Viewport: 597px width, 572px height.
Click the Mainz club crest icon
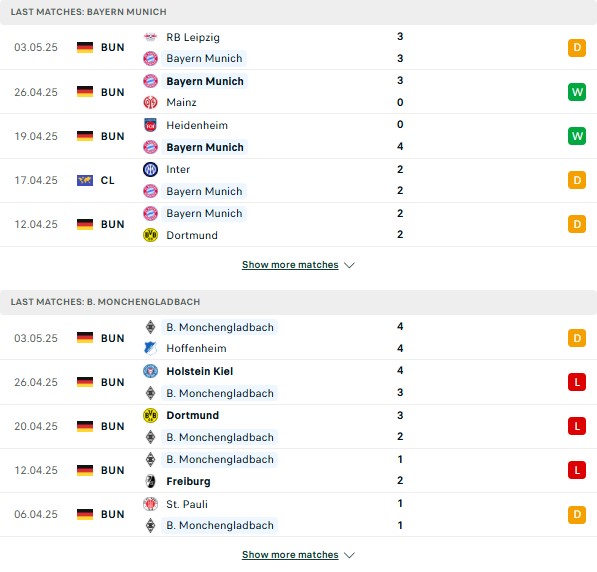coord(150,102)
